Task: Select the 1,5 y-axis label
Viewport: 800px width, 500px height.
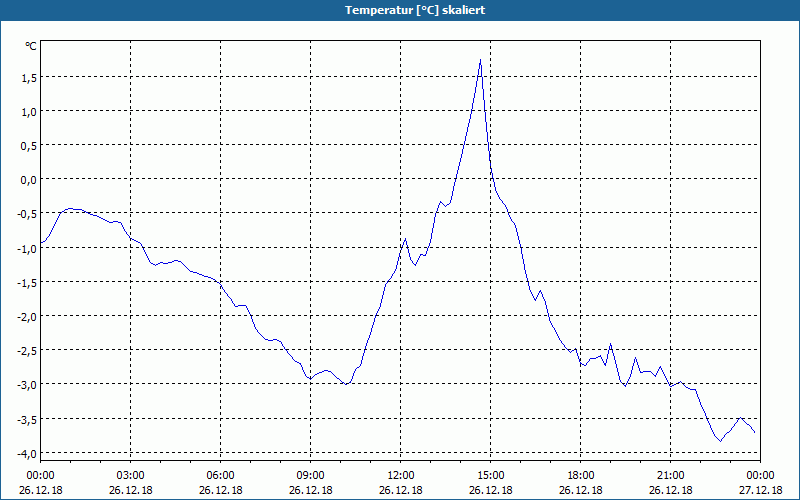Action: (x=29, y=78)
